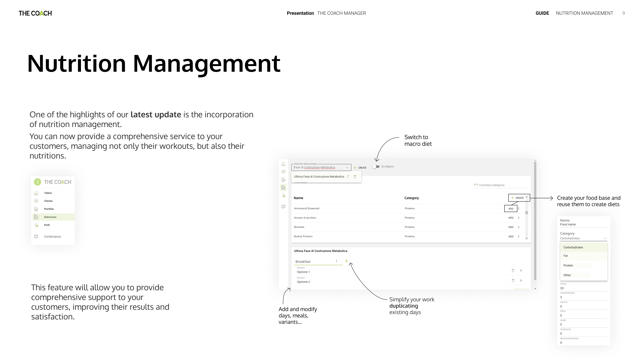Toggle the Es Macro switch
Image resolution: width=644 pixels, height=362 pixels.
point(376,167)
